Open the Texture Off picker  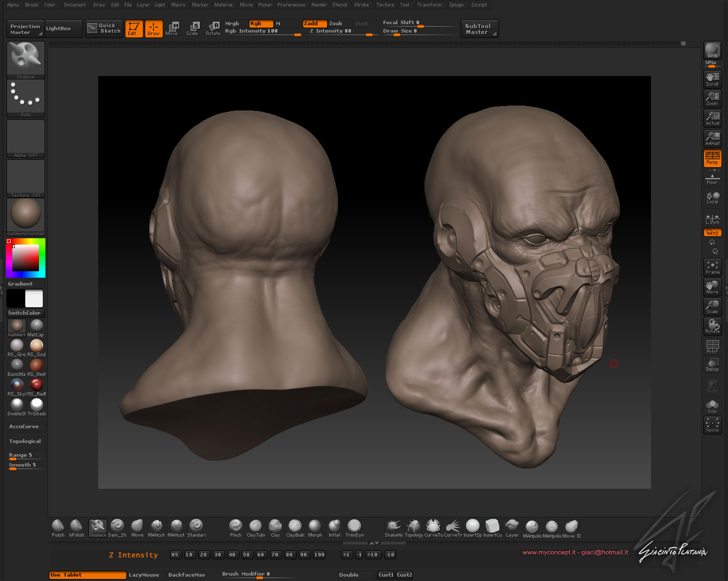(26, 178)
